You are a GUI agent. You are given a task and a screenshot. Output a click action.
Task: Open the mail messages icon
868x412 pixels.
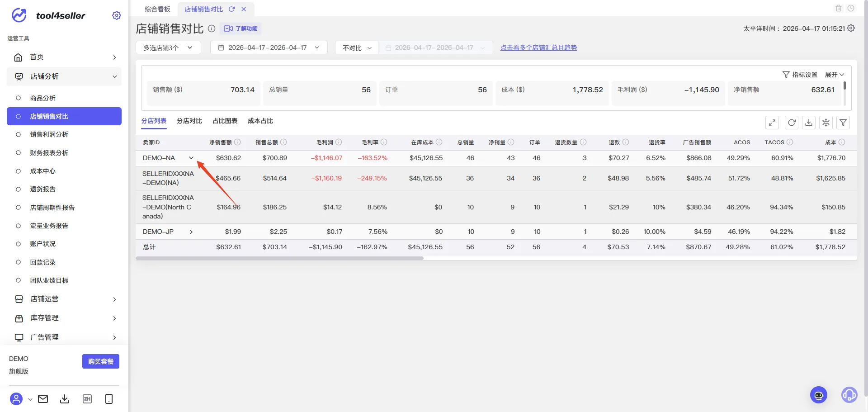click(43, 399)
